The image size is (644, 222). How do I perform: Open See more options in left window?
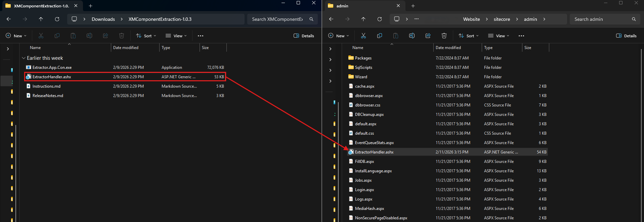point(201,36)
